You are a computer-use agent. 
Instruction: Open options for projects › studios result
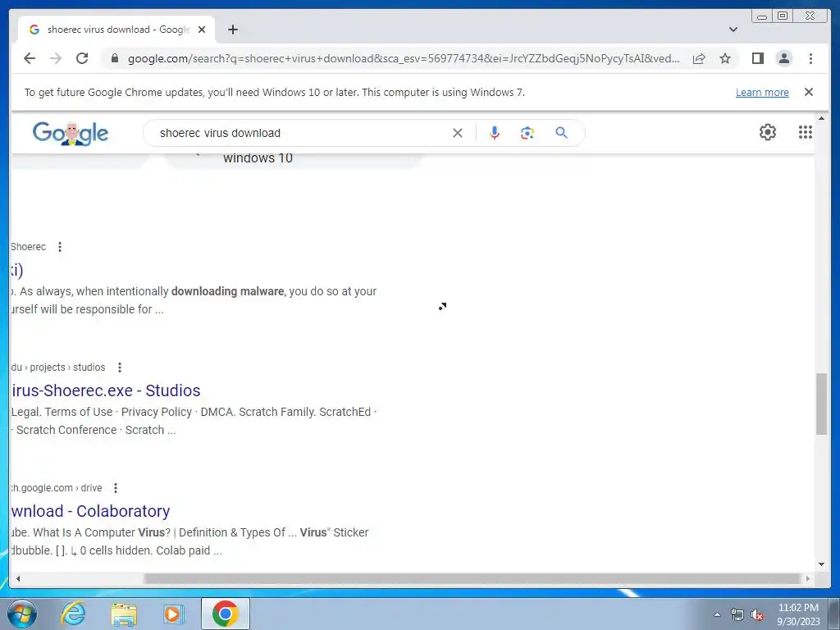(120, 367)
